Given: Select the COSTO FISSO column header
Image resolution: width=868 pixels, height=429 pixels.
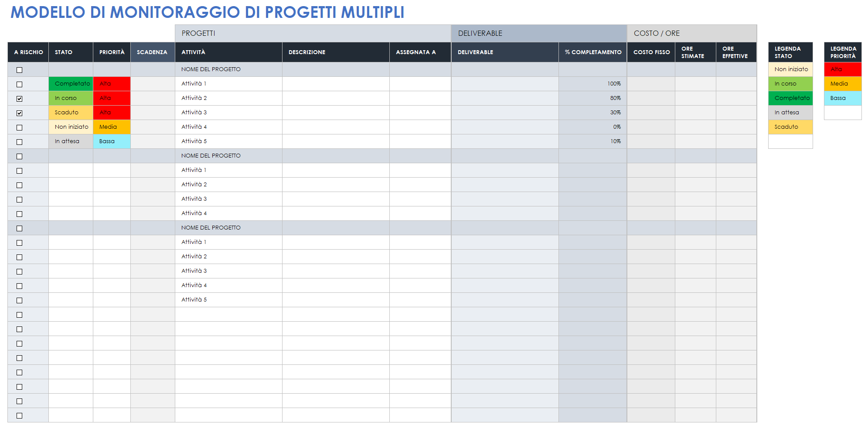Looking at the screenshot, I should (651, 52).
